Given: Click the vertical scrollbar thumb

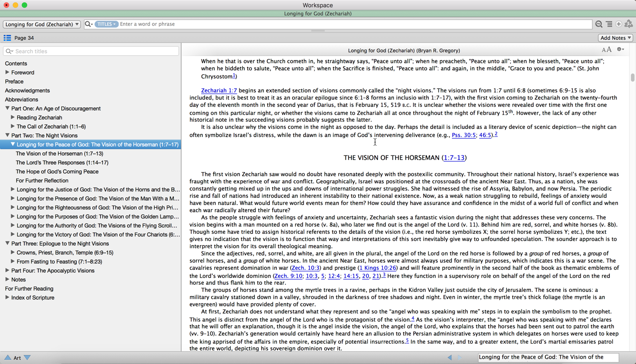Looking at the screenshot, I should tap(632, 77).
